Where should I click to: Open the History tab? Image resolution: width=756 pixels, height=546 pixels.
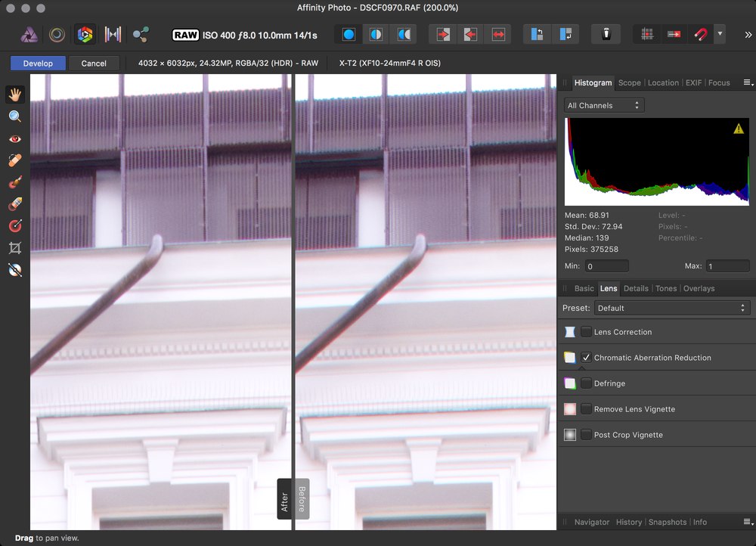[629, 522]
